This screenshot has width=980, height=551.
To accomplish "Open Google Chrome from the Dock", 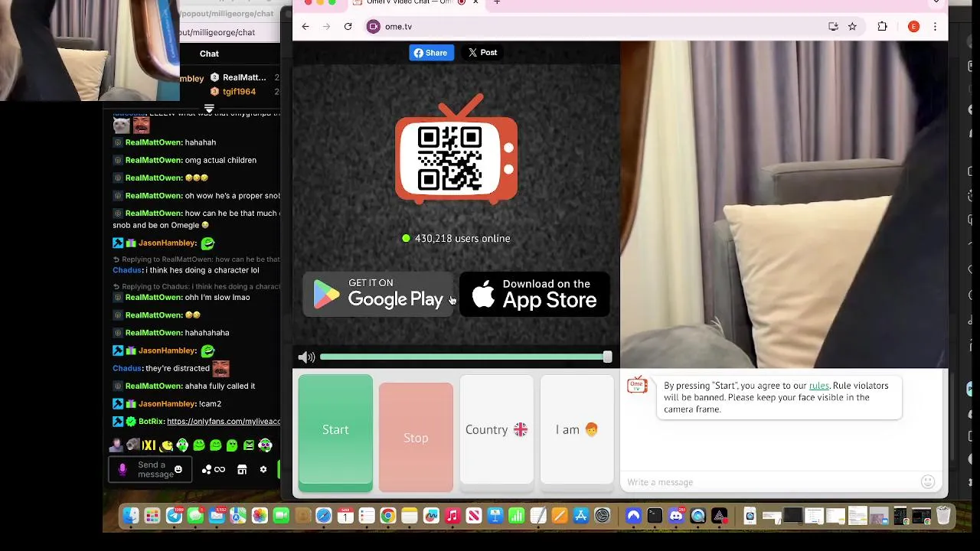I will [388, 517].
